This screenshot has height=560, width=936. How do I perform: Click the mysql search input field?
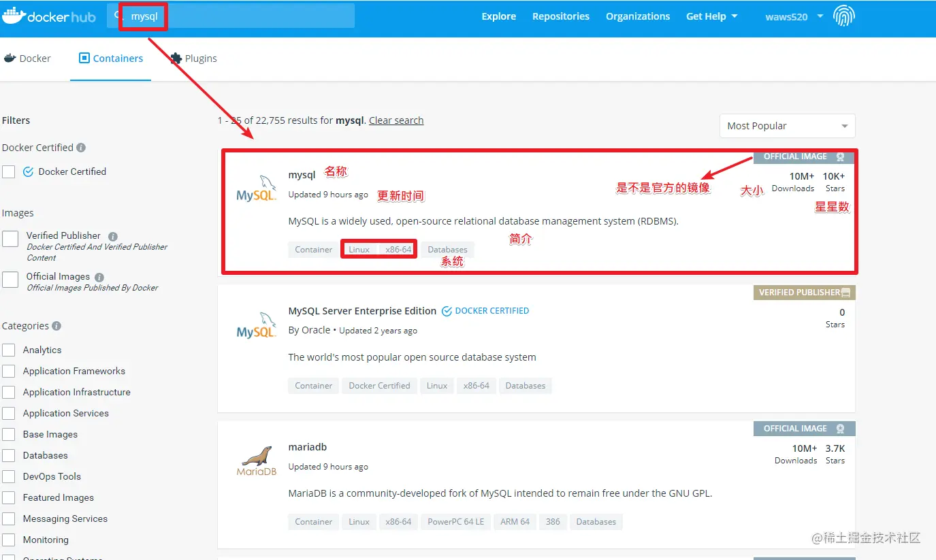(x=231, y=16)
